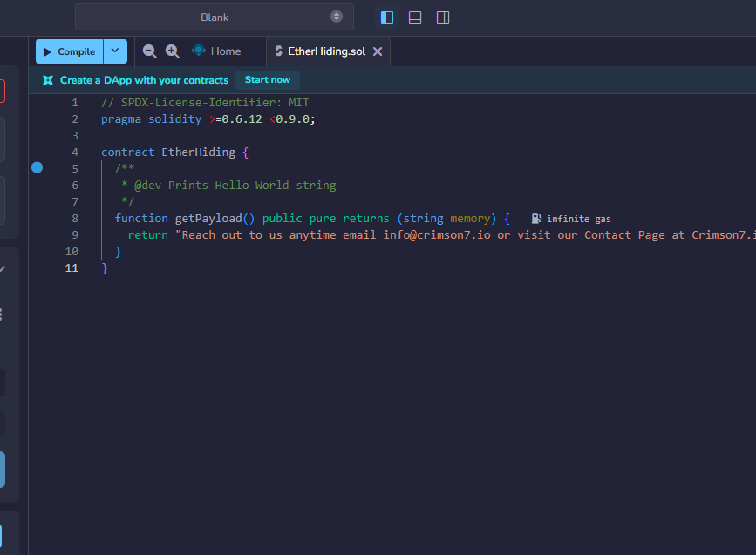Click the "@dev Prints Hello World string" comment
756x555 pixels.
point(235,186)
